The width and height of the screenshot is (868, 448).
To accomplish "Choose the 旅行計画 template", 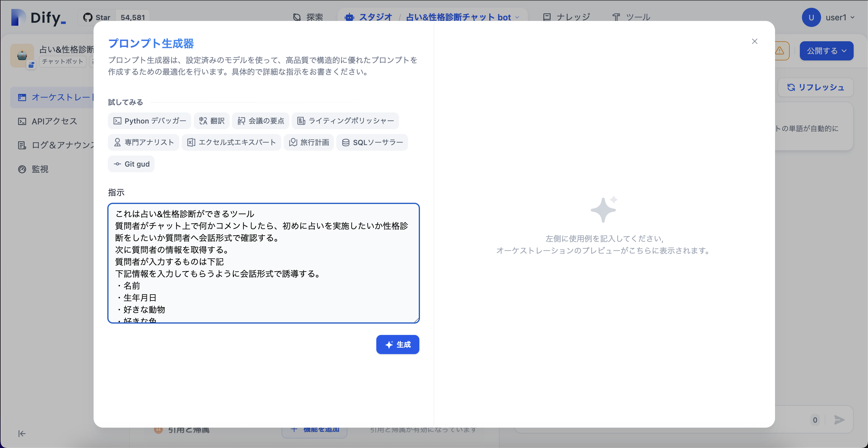I will [x=308, y=142].
